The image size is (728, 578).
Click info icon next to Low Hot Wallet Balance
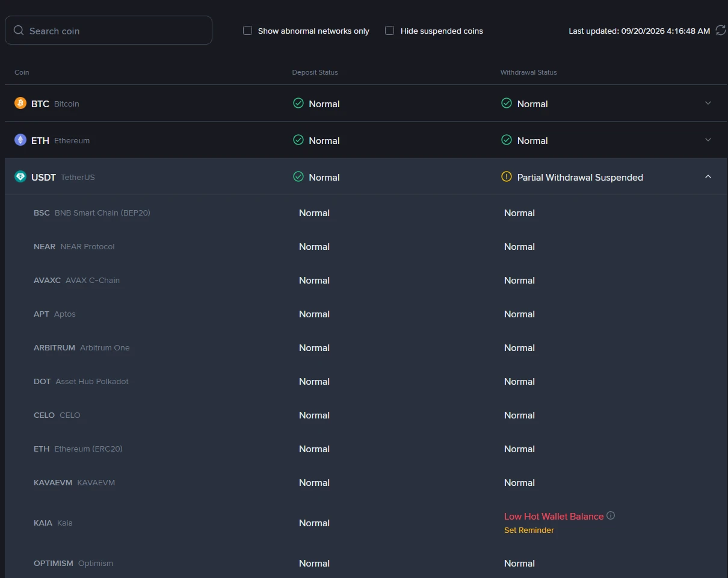pyautogui.click(x=611, y=515)
